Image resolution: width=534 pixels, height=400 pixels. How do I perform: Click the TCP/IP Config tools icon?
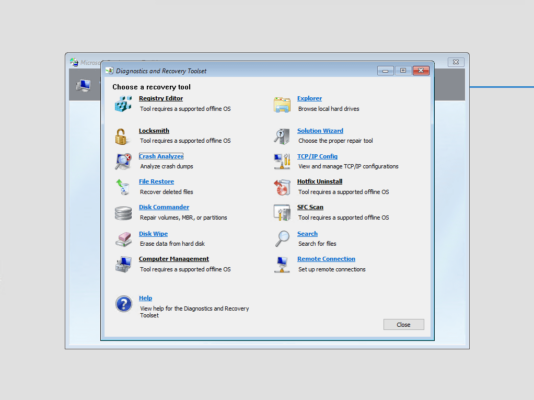click(282, 161)
